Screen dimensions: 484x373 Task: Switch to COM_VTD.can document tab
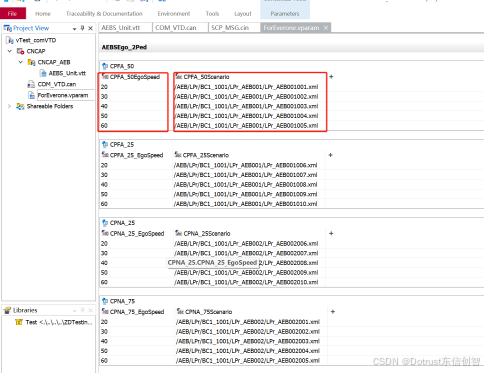coord(180,28)
